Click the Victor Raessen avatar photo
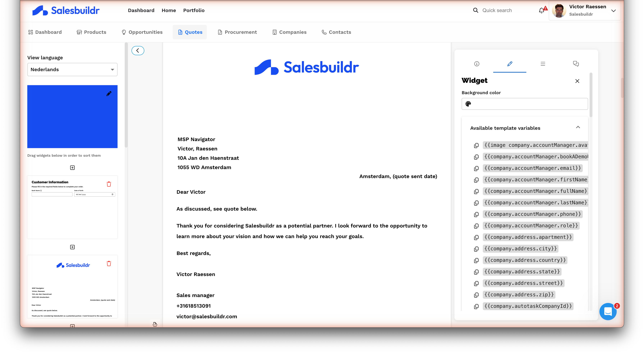 pyautogui.click(x=559, y=10)
